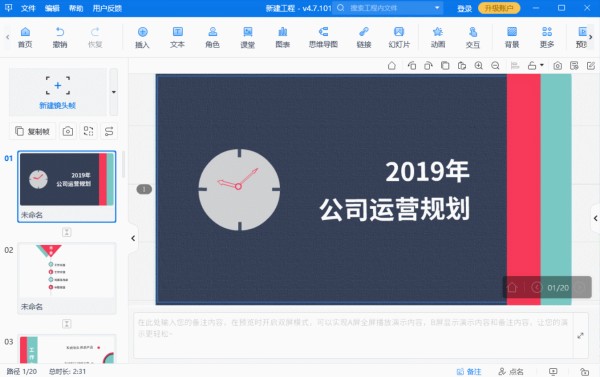Click status bar folder lock icon
Image resolution: width=600 pixels, height=377 pixels.
(584, 372)
